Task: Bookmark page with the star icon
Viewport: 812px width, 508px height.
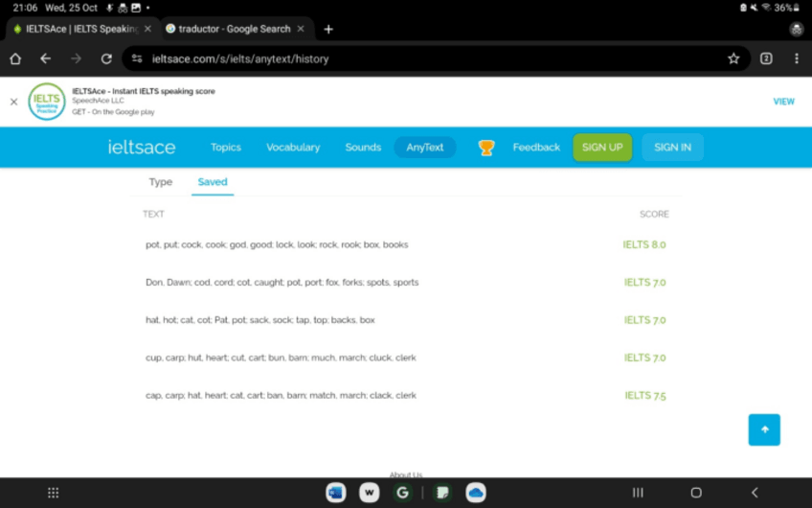Action: (733, 58)
